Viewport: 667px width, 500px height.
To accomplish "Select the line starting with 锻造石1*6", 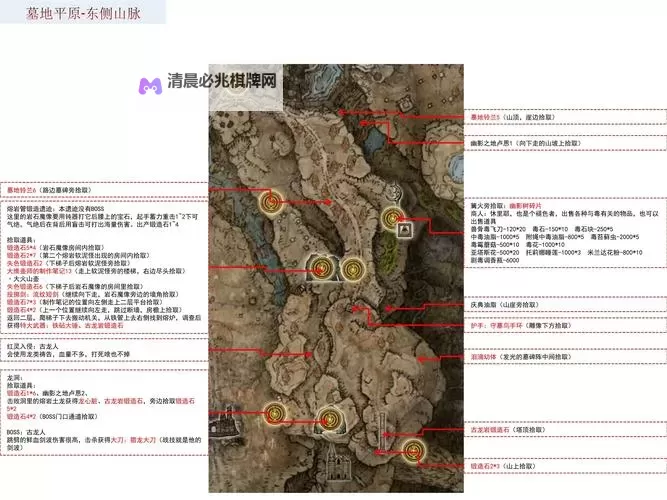I will pyautogui.click(x=47, y=393).
